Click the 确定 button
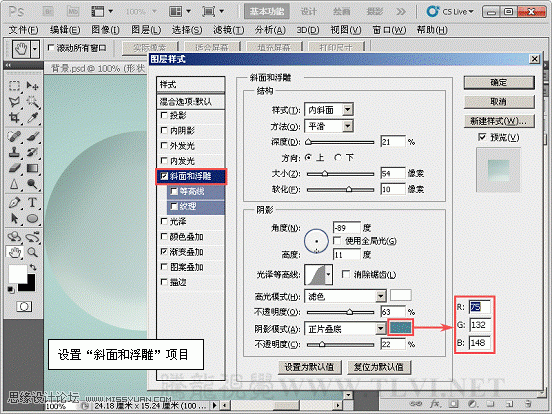552x414 pixels. [x=499, y=83]
